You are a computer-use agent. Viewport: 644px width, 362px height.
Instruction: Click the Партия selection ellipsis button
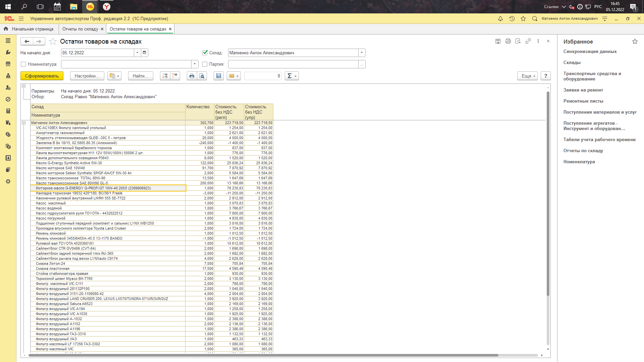362,64
